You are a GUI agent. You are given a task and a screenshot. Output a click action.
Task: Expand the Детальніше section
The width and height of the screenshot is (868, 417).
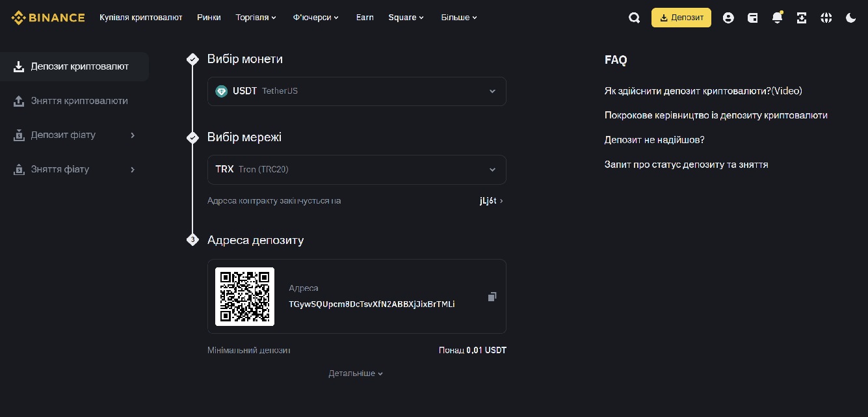pyautogui.click(x=356, y=373)
